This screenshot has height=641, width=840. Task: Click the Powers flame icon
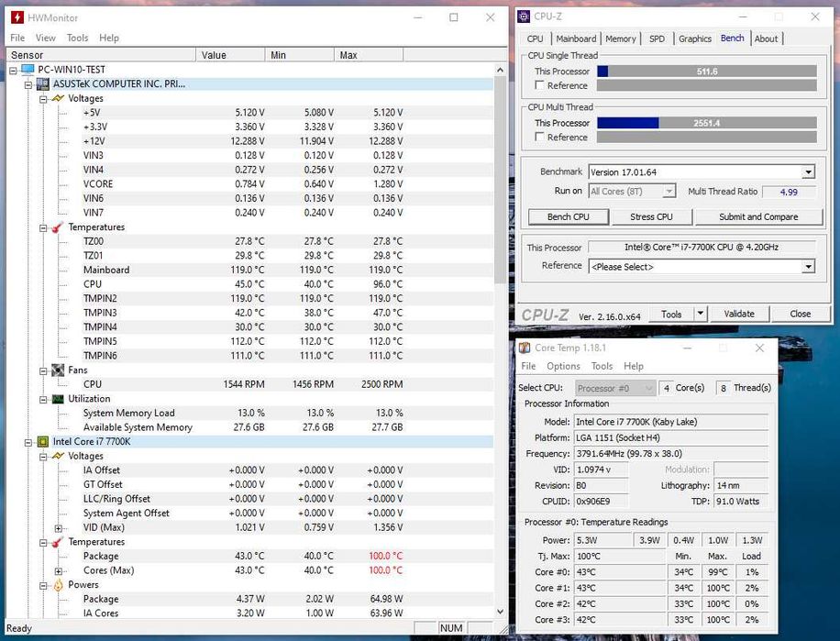58,585
